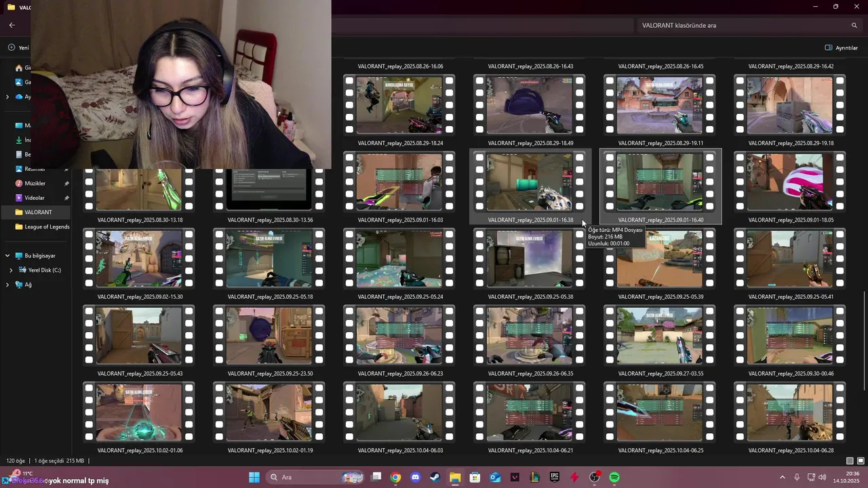Open Steam from the taskbar

click(x=435, y=477)
